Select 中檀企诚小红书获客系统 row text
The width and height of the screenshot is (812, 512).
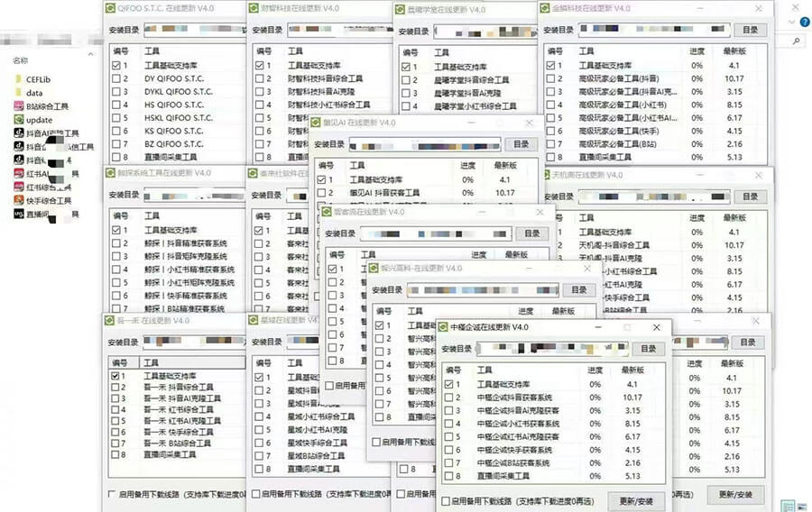[518, 424]
